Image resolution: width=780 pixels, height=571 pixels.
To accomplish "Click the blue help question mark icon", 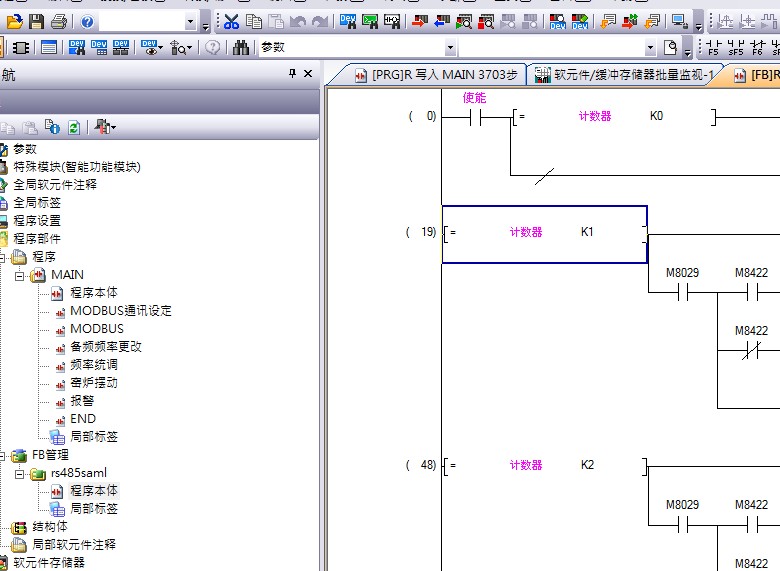I will coord(88,21).
